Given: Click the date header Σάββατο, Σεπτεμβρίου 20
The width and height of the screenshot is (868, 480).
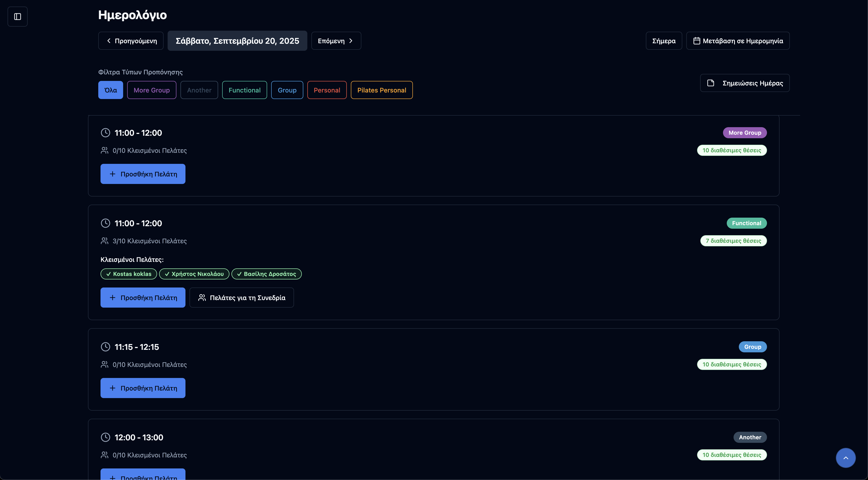Looking at the screenshot, I should [237, 41].
